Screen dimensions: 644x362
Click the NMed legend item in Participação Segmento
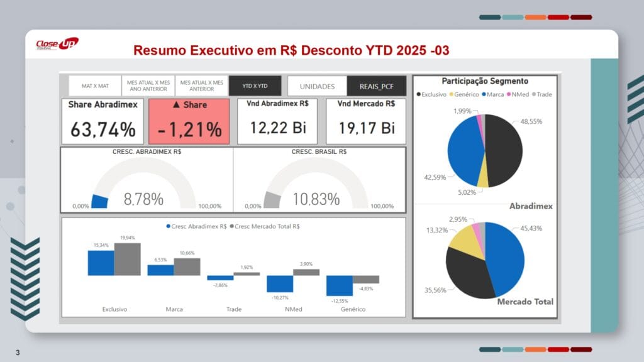click(x=518, y=94)
